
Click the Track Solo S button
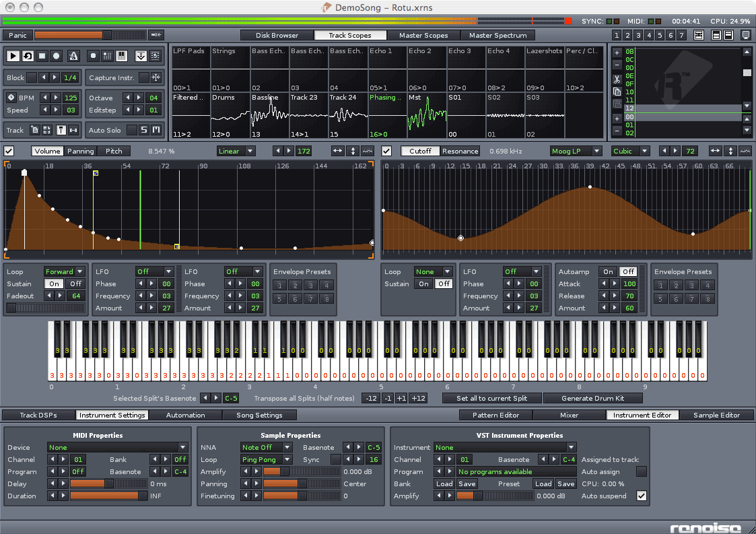pyautogui.click(x=143, y=130)
